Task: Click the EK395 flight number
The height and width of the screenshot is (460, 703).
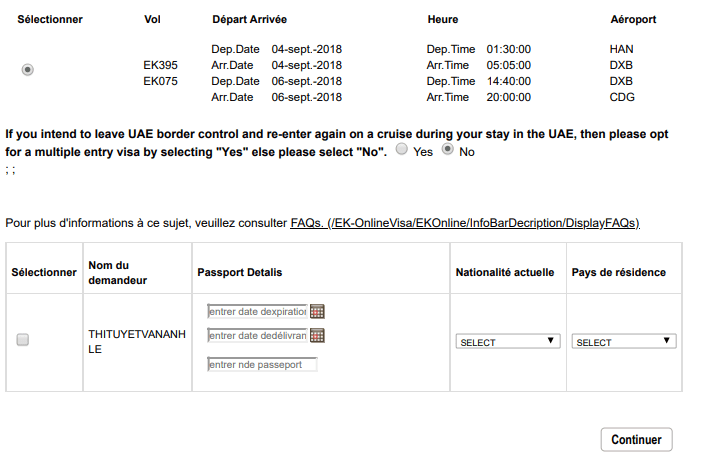Action: pyautogui.click(x=161, y=65)
